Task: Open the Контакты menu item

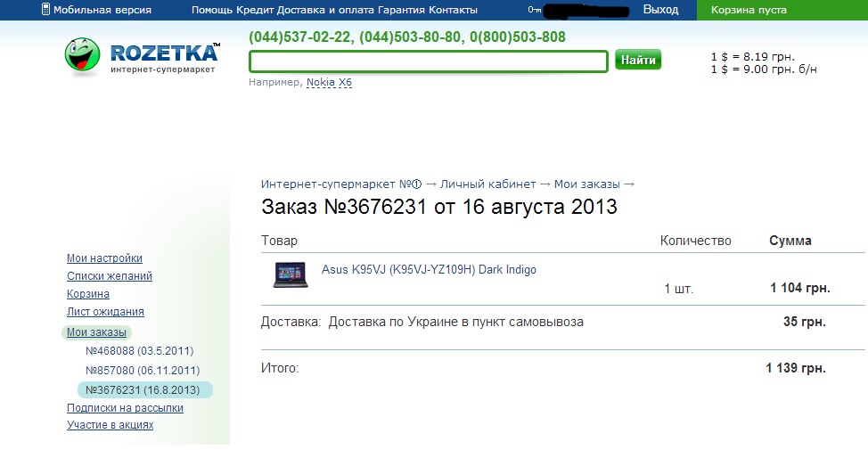Action: click(x=452, y=10)
